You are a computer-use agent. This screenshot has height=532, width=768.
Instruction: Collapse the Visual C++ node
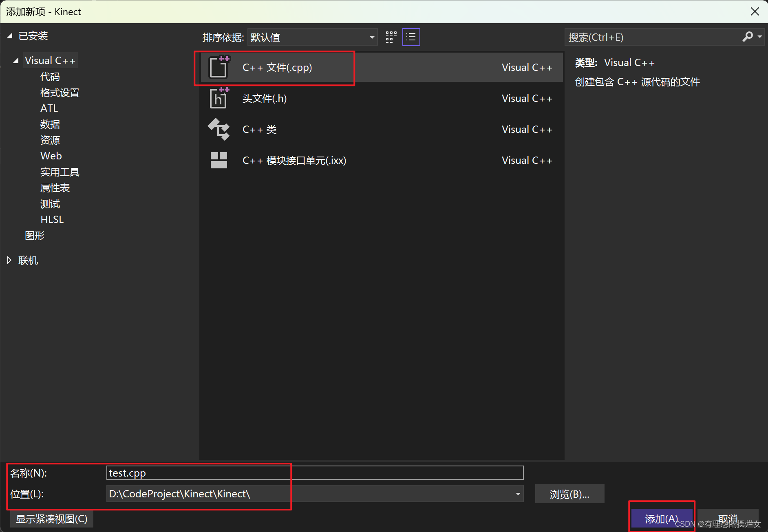point(15,60)
